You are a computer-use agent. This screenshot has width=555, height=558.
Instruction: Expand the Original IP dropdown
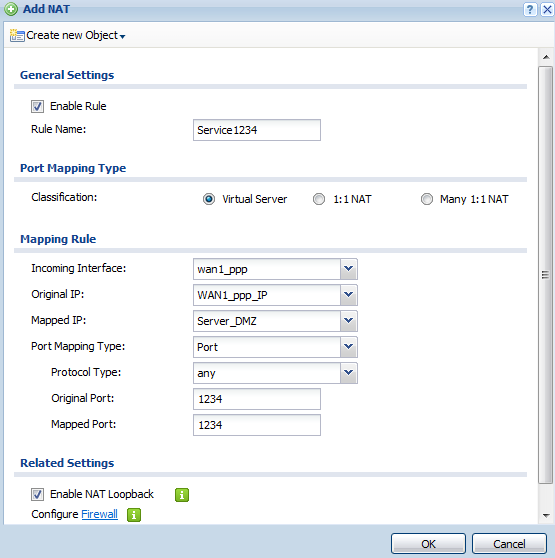(x=349, y=295)
